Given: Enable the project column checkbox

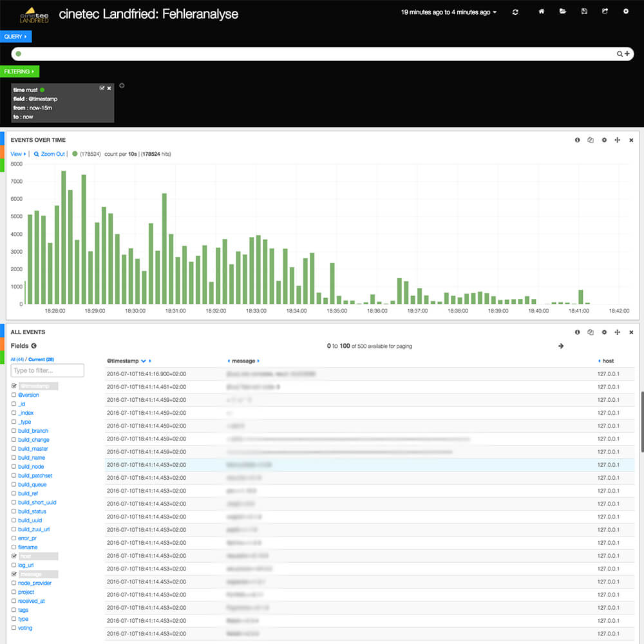Looking at the screenshot, I should tap(14, 592).
